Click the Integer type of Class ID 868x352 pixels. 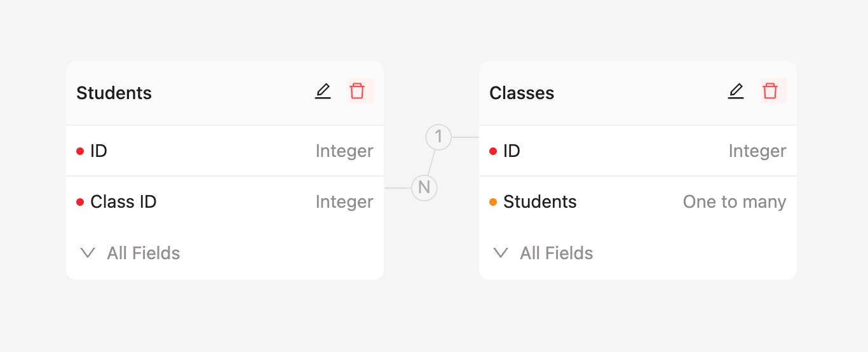click(x=344, y=202)
